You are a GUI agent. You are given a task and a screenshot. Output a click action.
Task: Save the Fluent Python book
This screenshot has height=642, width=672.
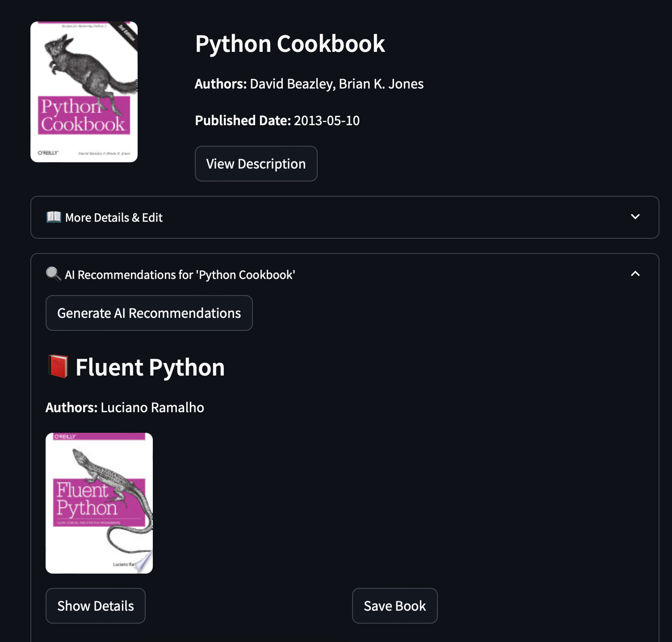[x=395, y=606]
